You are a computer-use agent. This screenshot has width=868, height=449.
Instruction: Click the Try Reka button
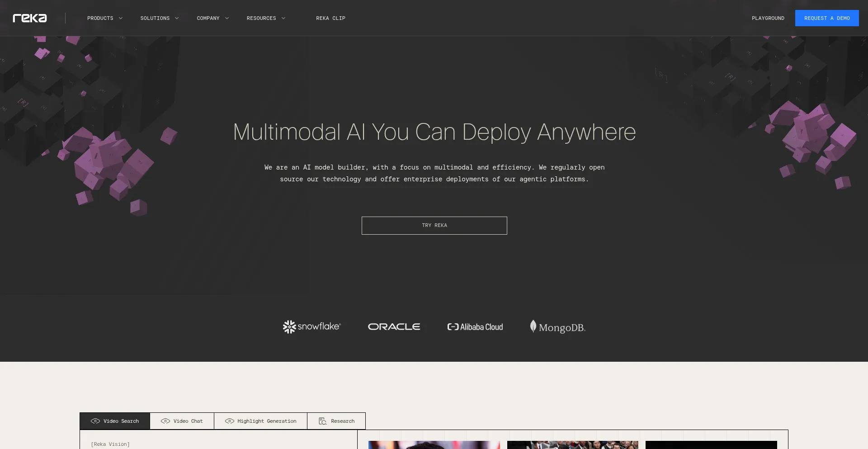[x=434, y=225]
